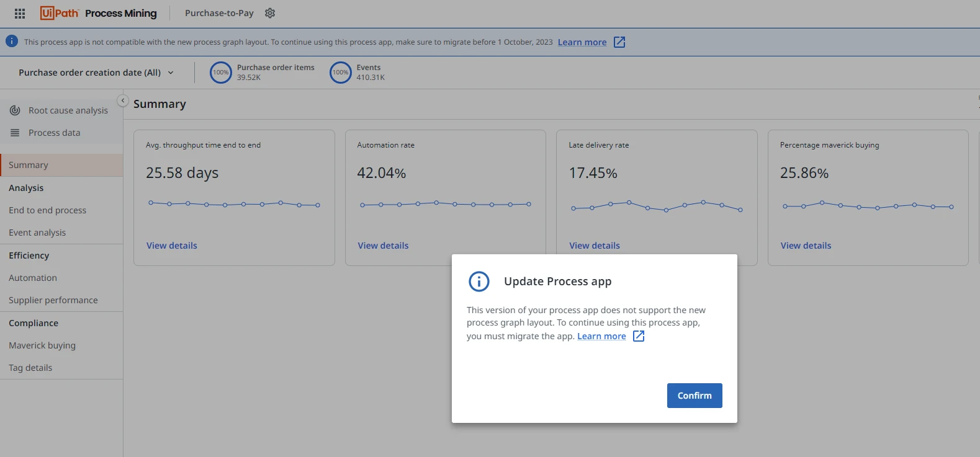Click Learn more link in dialog
980x457 pixels.
[601, 336]
